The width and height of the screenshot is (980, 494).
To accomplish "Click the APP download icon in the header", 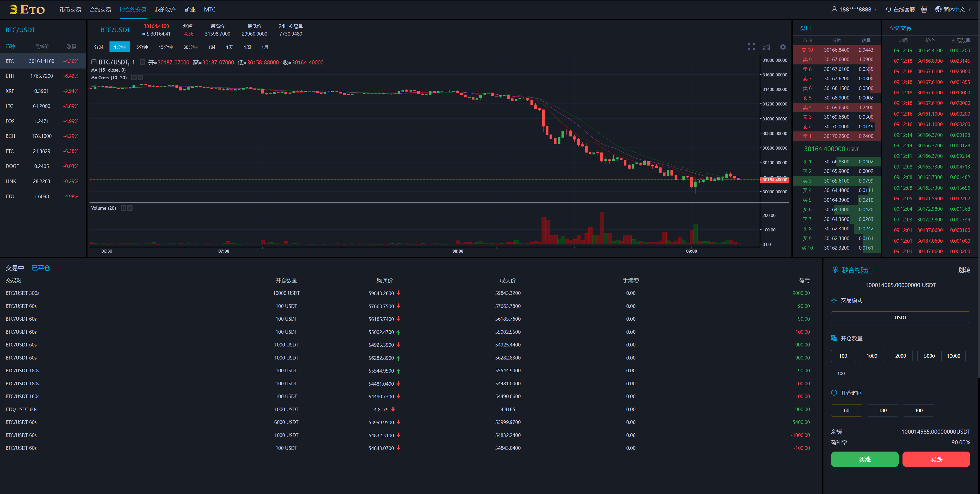I will (924, 9).
